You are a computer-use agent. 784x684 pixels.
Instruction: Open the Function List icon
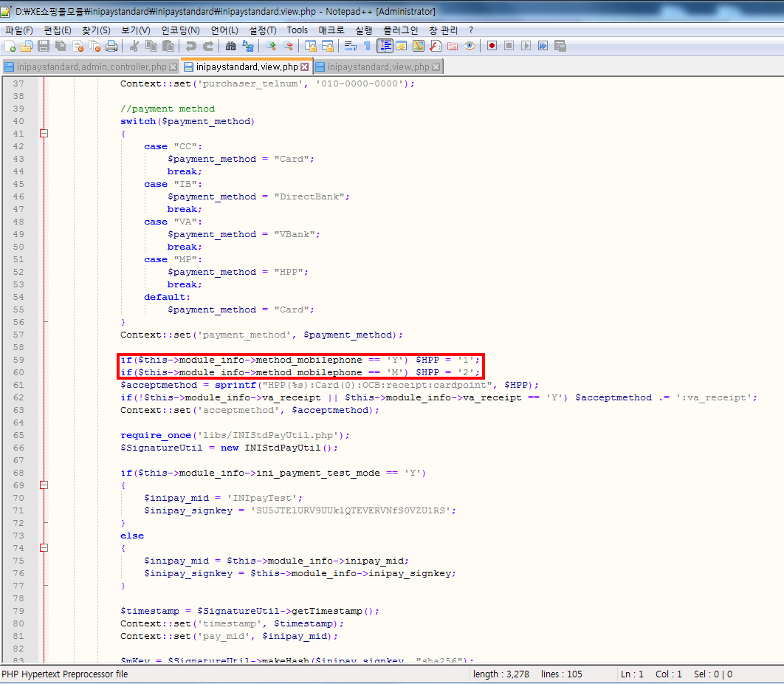point(436,46)
